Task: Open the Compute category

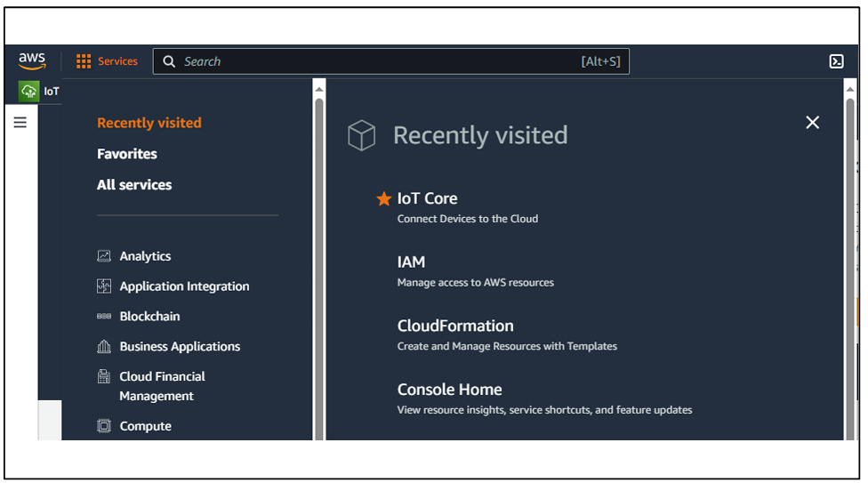Action: click(146, 426)
